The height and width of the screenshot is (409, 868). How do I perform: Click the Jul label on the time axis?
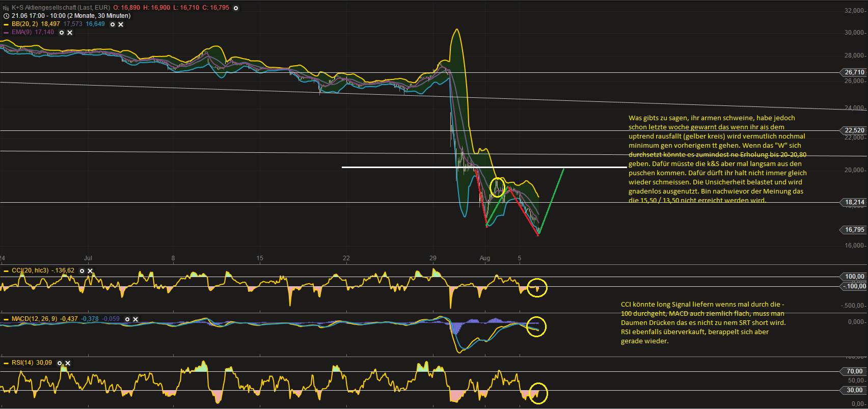[x=88, y=258]
